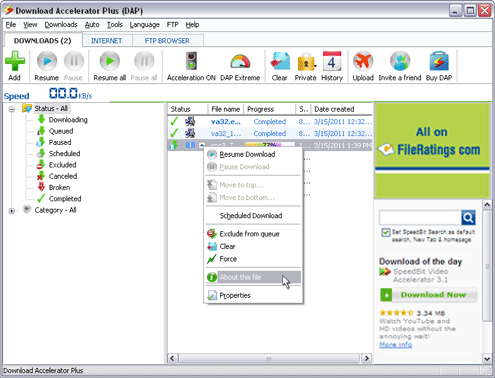
Task: Open the Help menu
Action: 192,25
